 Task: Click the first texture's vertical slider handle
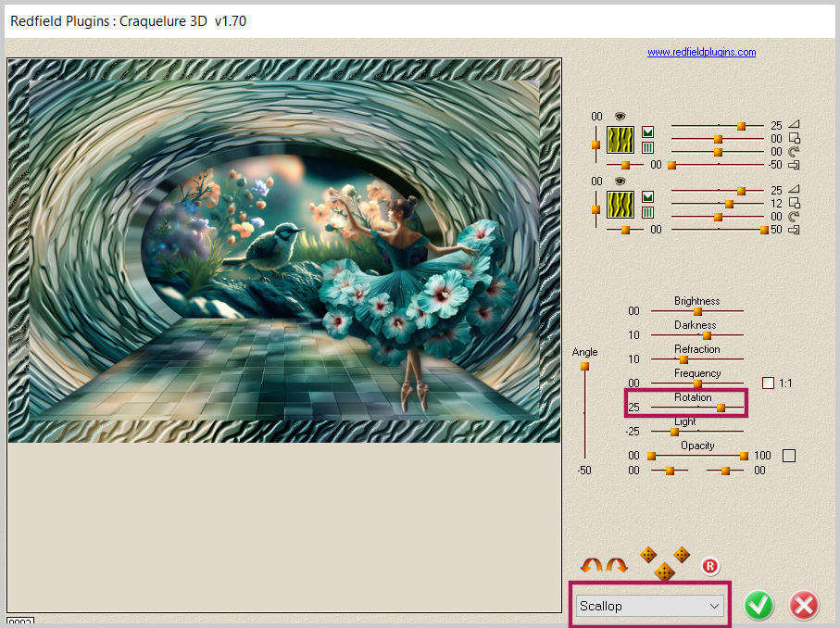click(x=596, y=144)
